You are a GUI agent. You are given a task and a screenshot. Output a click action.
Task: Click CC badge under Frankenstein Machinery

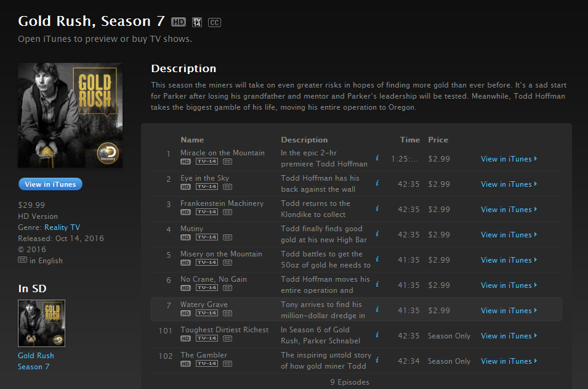click(x=228, y=212)
